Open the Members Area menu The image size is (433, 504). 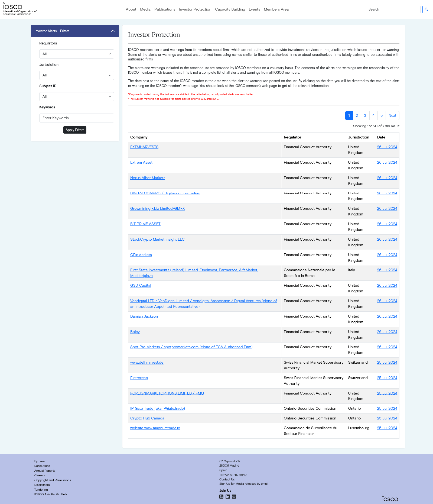pos(276,9)
